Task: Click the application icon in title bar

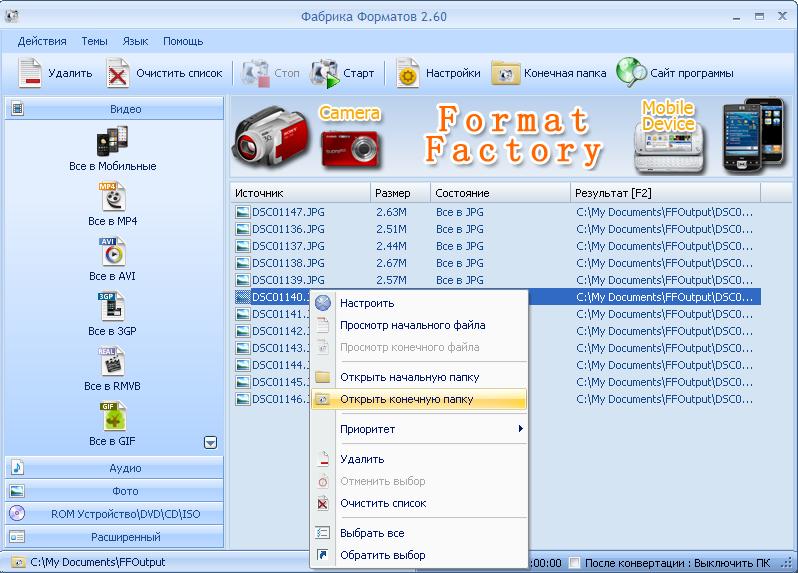Action: 12,16
